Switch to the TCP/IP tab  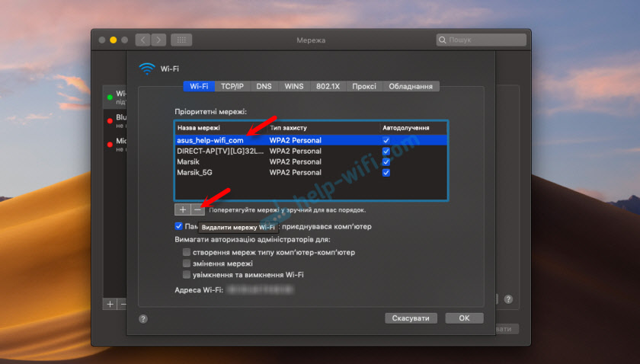coord(232,87)
